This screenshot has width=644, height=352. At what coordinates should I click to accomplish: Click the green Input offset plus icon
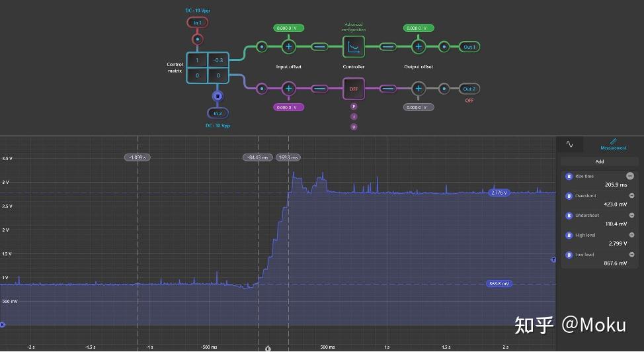pos(289,46)
